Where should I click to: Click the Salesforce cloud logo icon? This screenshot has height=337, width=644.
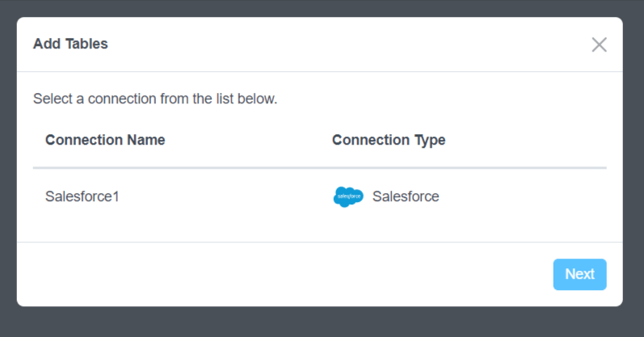(x=348, y=196)
